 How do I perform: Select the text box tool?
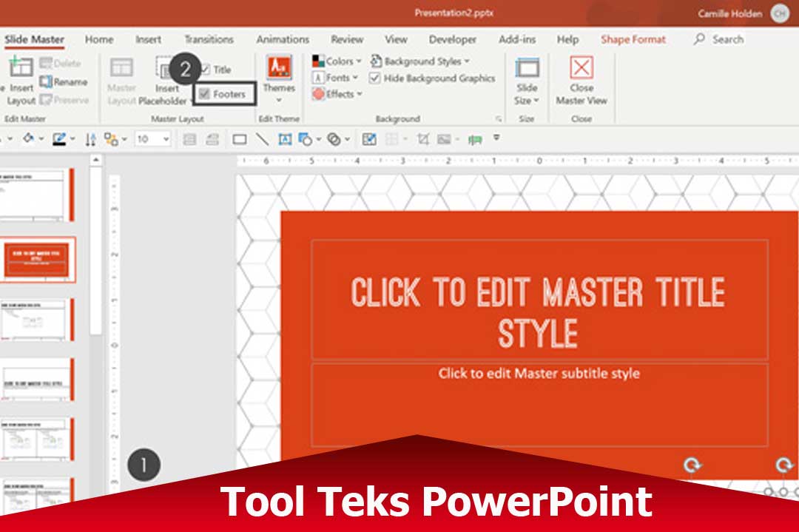pos(285,139)
